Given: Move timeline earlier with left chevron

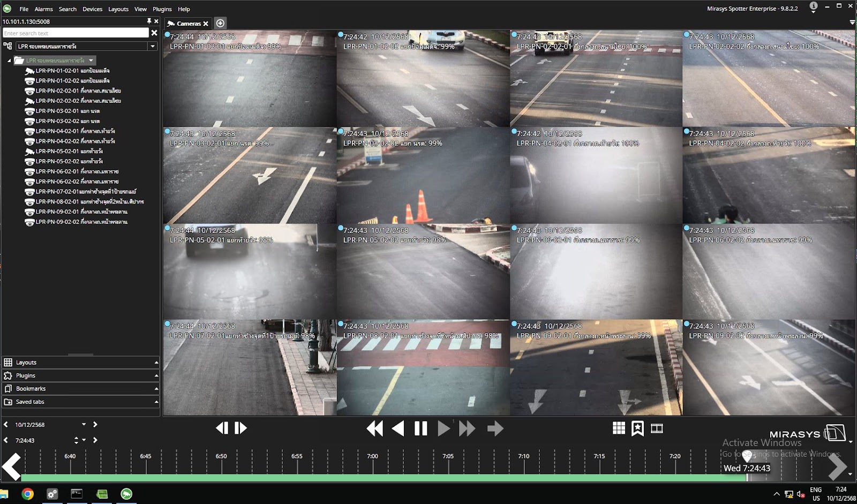Looking at the screenshot, I should point(11,466).
